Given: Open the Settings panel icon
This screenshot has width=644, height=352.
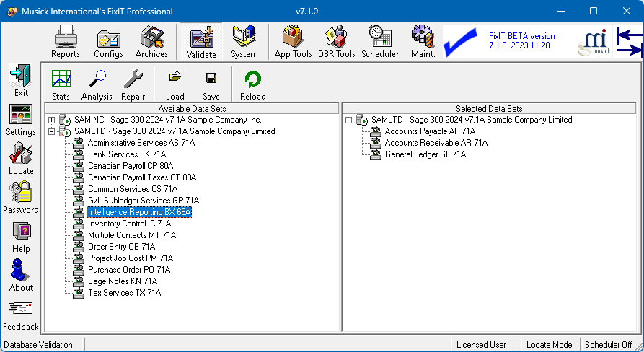Looking at the screenshot, I should (x=21, y=120).
